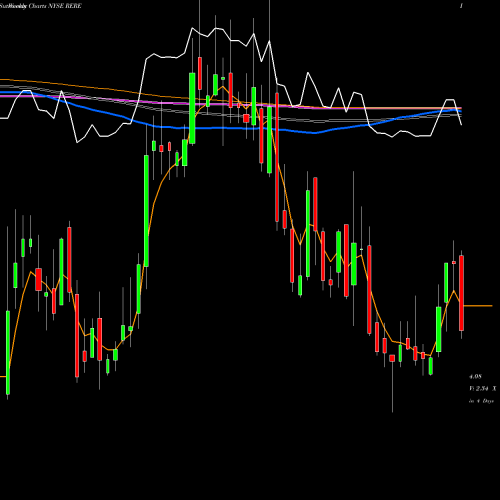
Task: Click the 4.08 price label
Action: point(475,376)
